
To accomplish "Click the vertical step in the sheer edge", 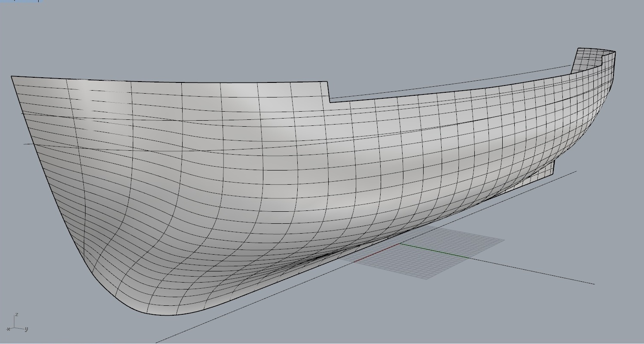I will click(x=329, y=92).
